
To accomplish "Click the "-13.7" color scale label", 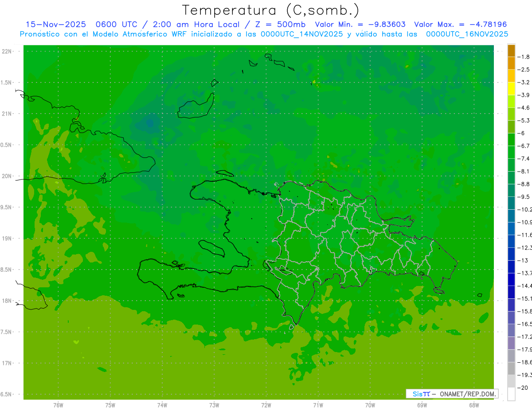I will click(x=525, y=273).
